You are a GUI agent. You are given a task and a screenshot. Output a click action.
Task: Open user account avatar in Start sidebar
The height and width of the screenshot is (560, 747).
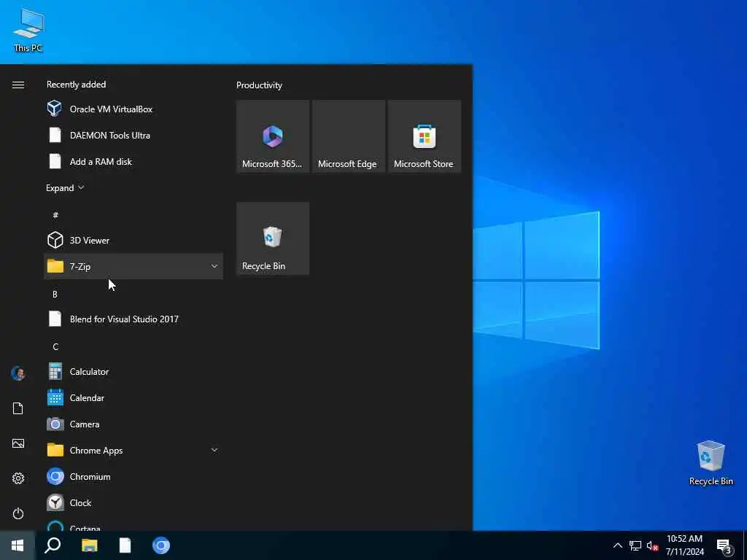tap(18, 373)
